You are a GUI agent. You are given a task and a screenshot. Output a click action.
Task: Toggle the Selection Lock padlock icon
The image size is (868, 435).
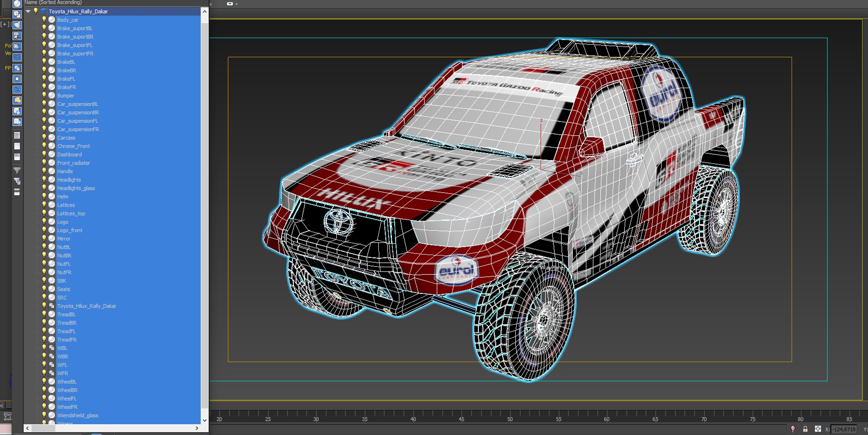tap(805, 429)
